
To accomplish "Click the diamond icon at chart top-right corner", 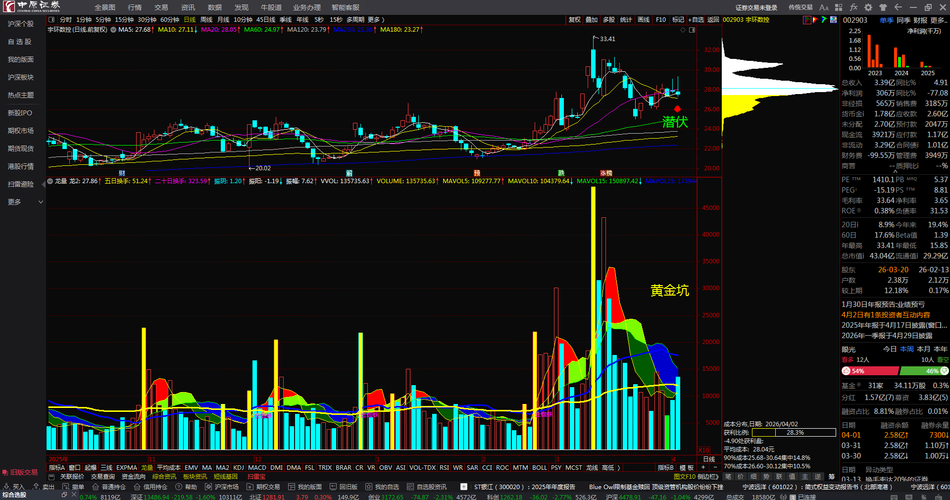I will 683,30.
